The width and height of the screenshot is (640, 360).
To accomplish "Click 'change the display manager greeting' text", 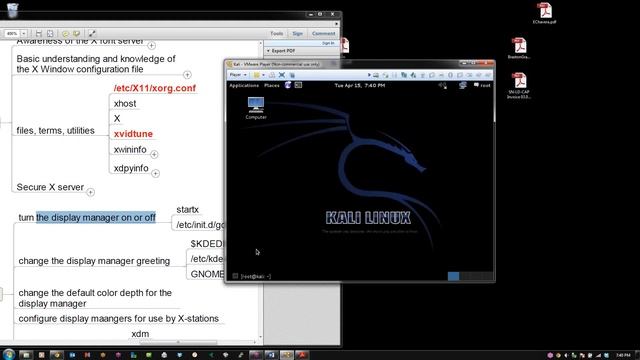I will 94,261.
